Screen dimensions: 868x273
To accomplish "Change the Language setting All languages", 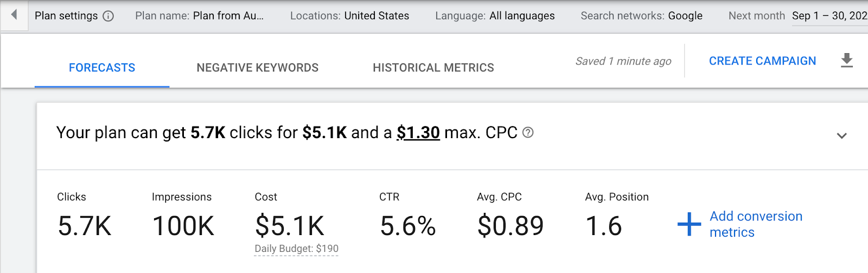I will 522,16.
